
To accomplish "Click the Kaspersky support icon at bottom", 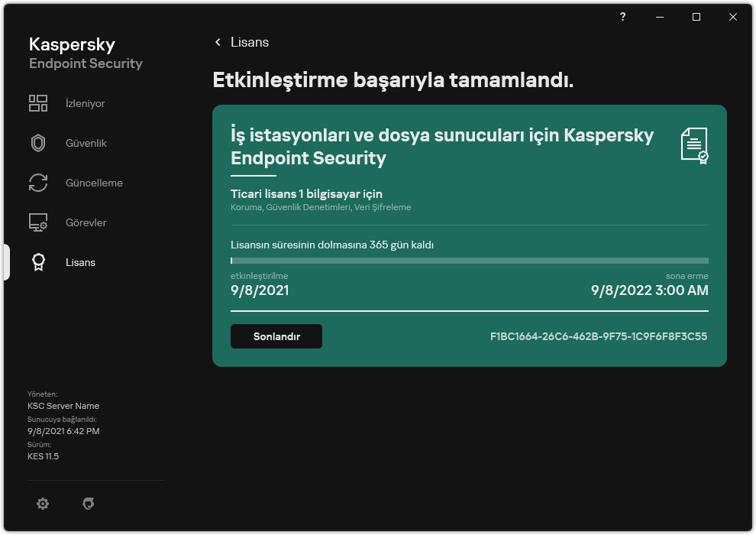I will coord(89,504).
